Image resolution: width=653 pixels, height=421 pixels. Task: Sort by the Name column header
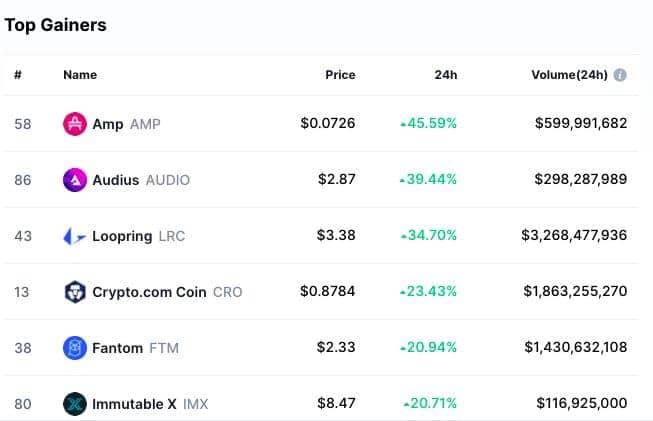(x=80, y=75)
